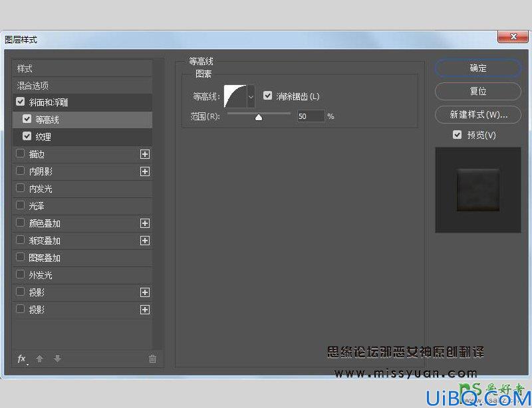The width and height of the screenshot is (532, 408).
Task: Select the 外发光 row label
Action: pos(41,275)
